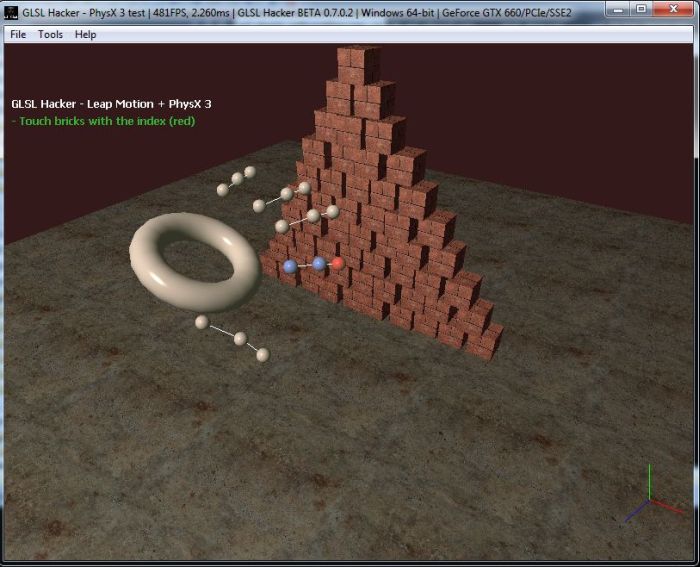The image size is (700, 567).
Task: Click the 'GLSL Hacker - Leap Motion + PhysX 3' text
Action: point(111,104)
